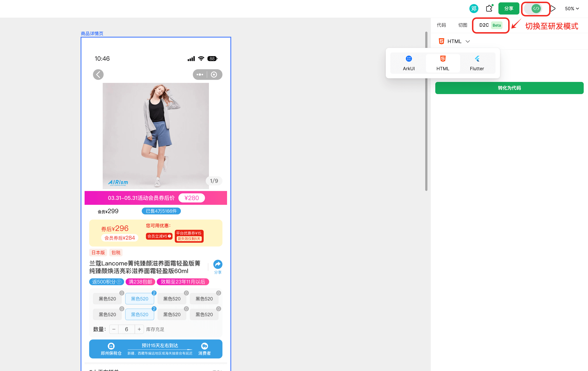This screenshot has height=371, width=588.
Task: Switch to the D2C Beta tab
Action: point(491,25)
